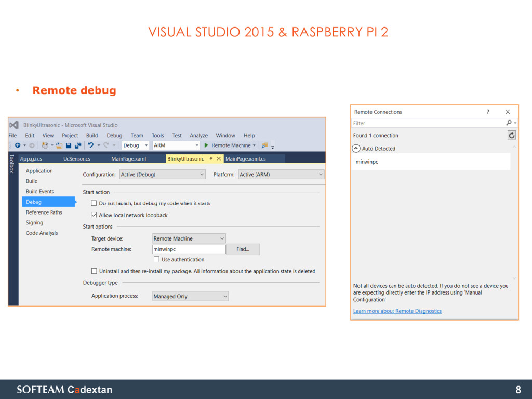Open the Platform 'Active (ARM)' dropdown
Viewport: 532px width, 399px height.
pyautogui.click(x=281, y=175)
